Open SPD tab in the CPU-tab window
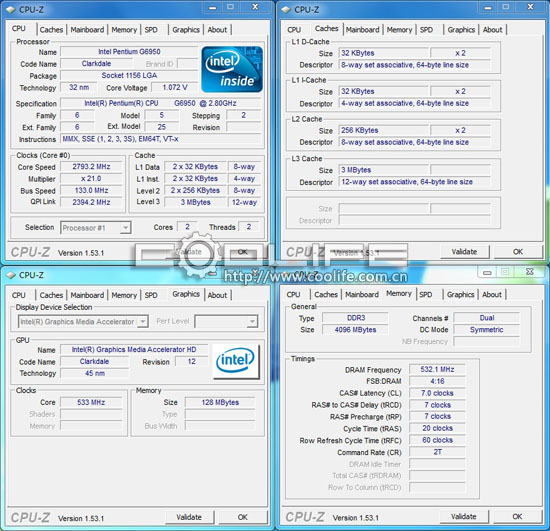Screen dimensions: 550x531 click(151, 30)
